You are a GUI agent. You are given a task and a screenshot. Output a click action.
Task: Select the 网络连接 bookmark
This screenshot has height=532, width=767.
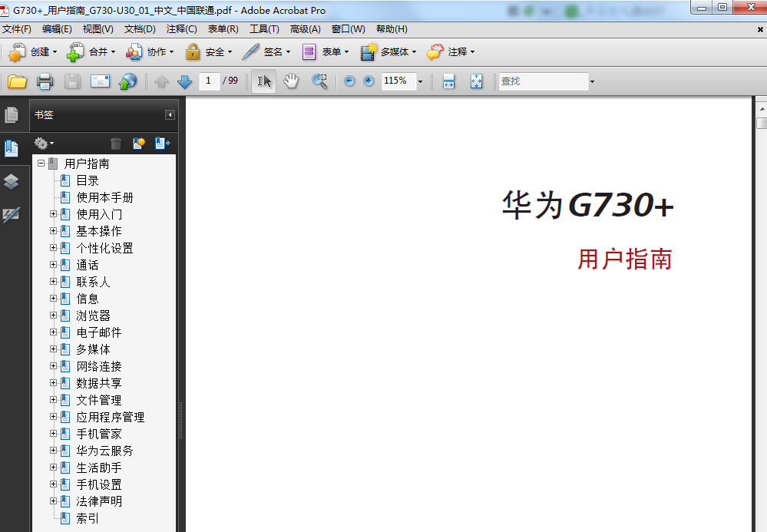pyautogui.click(x=99, y=366)
